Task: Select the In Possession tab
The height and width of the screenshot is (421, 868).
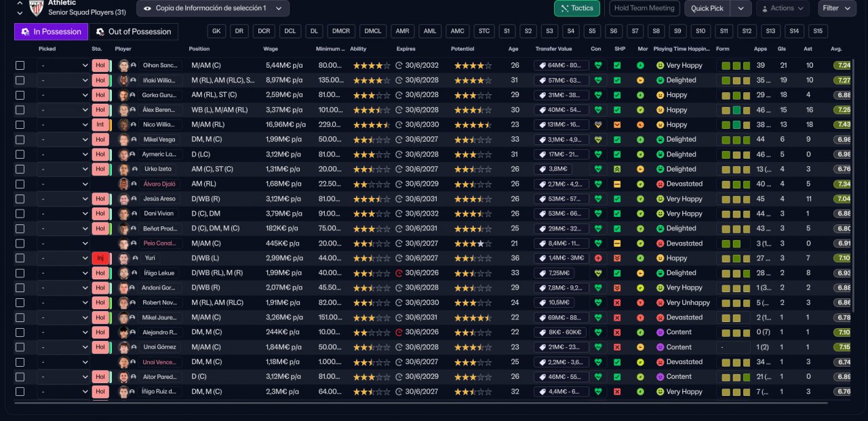Action: point(52,32)
